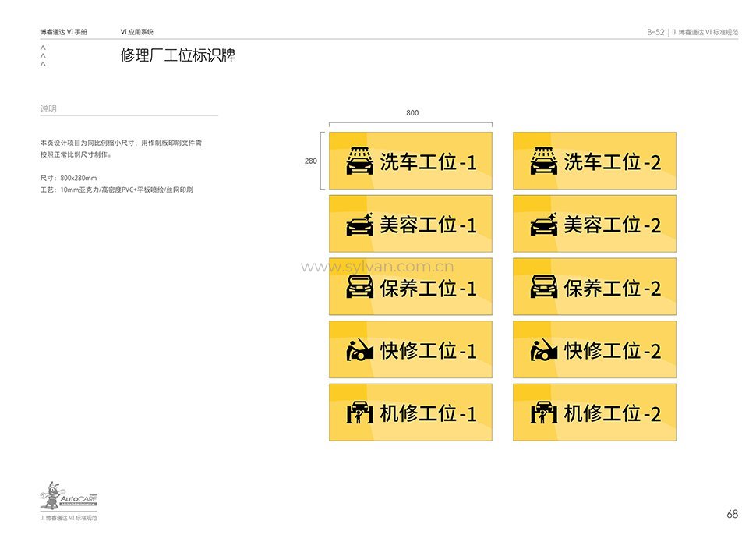Click the sparkle car icon on 美容工位-2 sign

(x=544, y=225)
